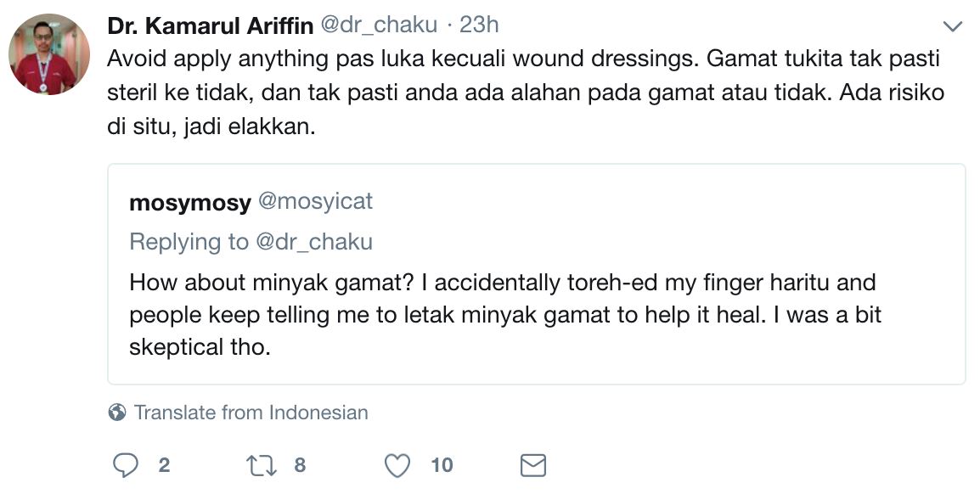
Task: Open Direct Messages via the envelope icon
Action: [532, 465]
